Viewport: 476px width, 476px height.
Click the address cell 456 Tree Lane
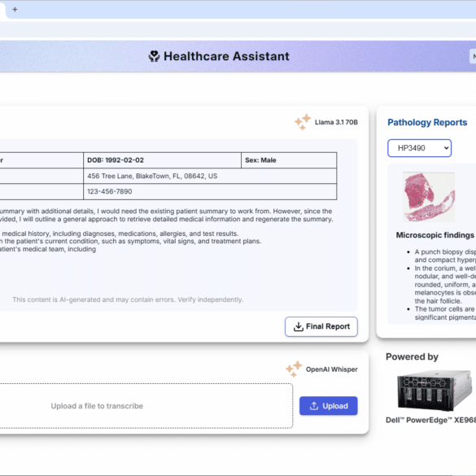[x=210, y=176]
